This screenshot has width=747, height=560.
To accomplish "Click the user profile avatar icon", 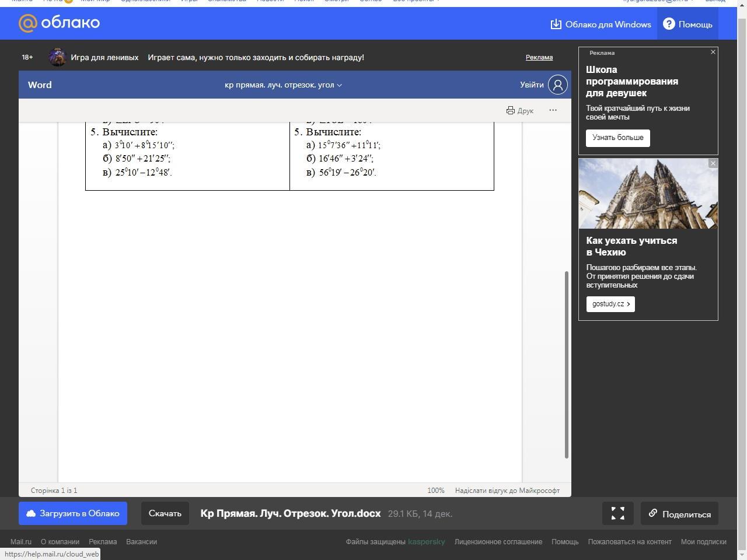I will click(557, 85).
